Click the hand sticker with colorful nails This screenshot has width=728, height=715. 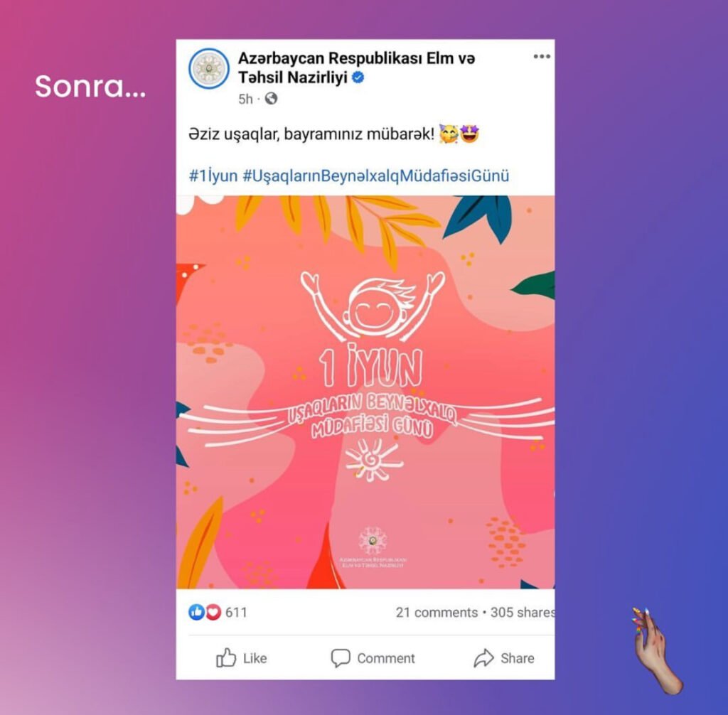[656, 650]
